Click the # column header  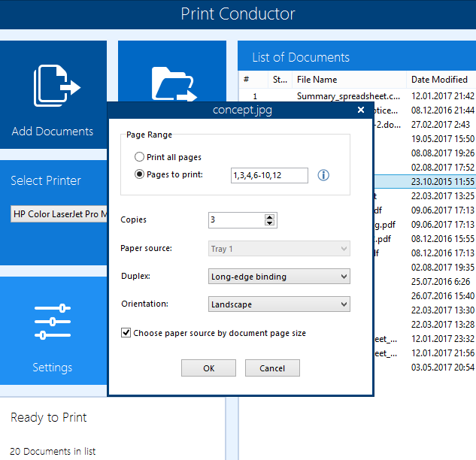253,80
